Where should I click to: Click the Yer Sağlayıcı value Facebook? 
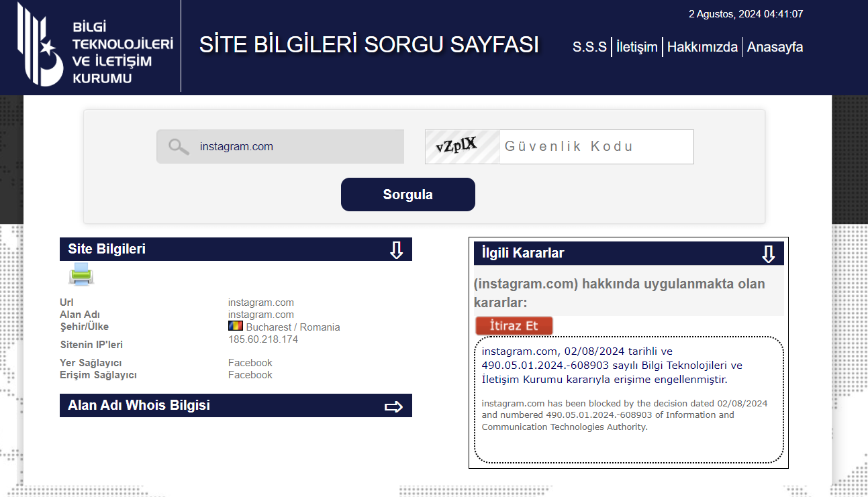click(250, 363)
